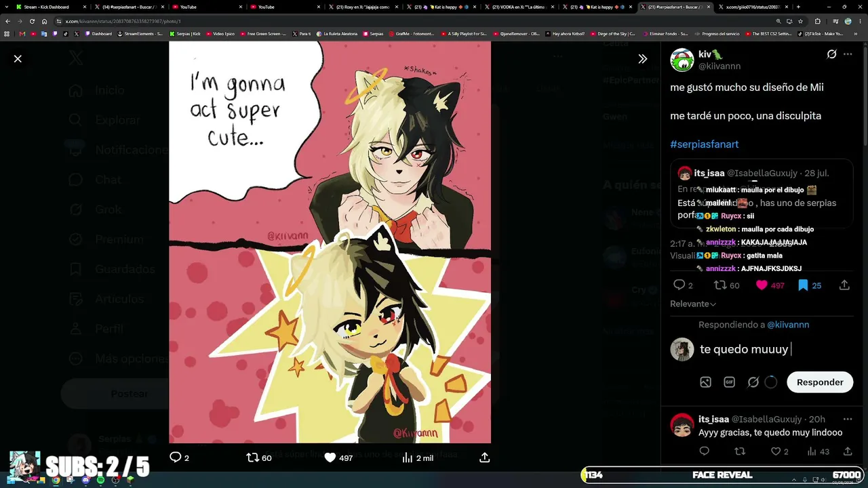868x488 pixels.
Task: Close the photo viewer with the X
Action: (x=18, y=59)
